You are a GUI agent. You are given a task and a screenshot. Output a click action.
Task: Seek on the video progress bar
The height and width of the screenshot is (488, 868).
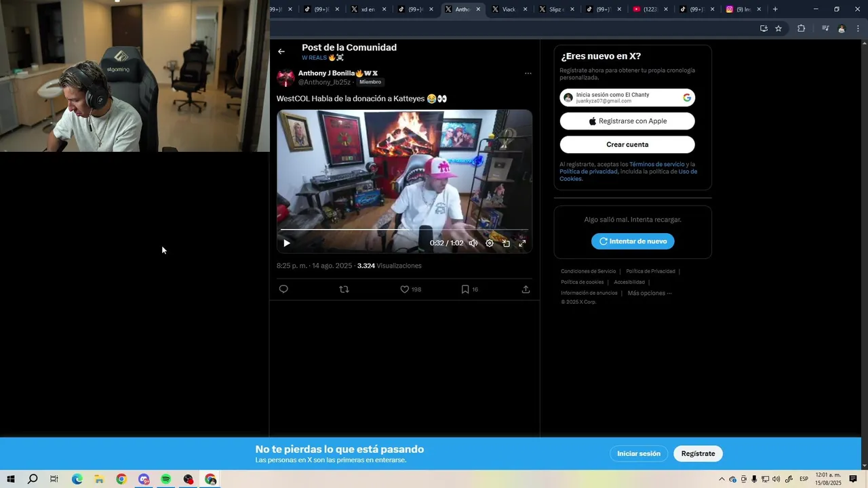tap(404, 230)
